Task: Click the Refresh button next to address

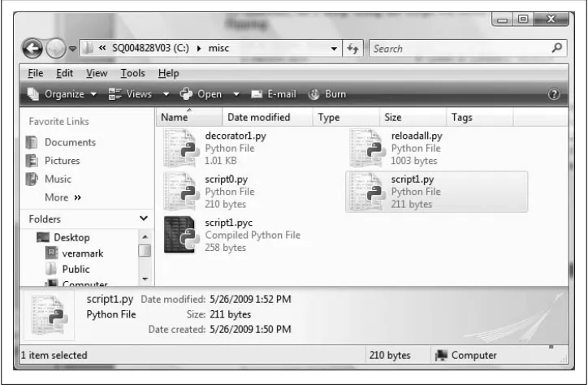Action: pyautogui.click(x=352, y=49)
